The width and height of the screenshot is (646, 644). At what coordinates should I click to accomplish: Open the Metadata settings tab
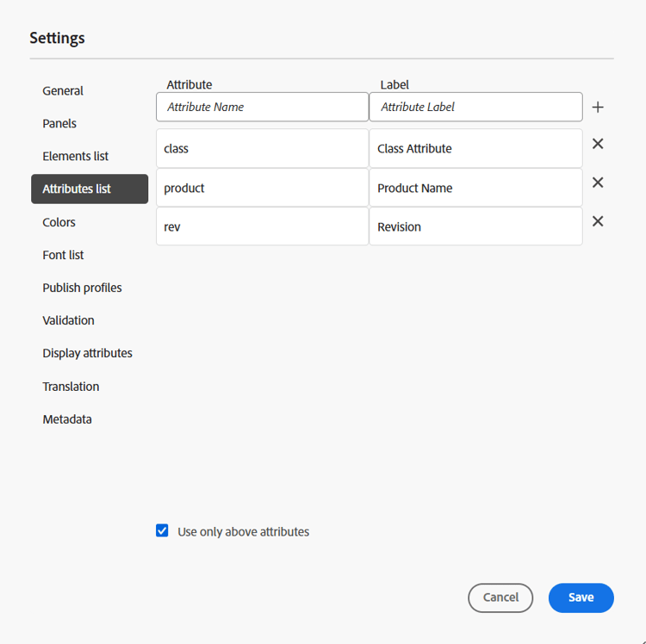pos(67,419)
